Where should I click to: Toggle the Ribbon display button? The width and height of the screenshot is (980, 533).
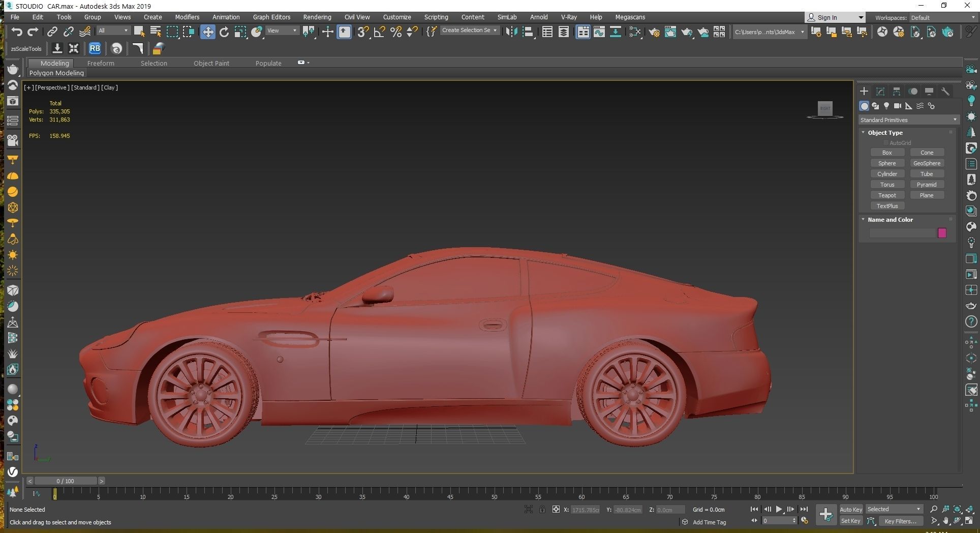pos(583,32)
